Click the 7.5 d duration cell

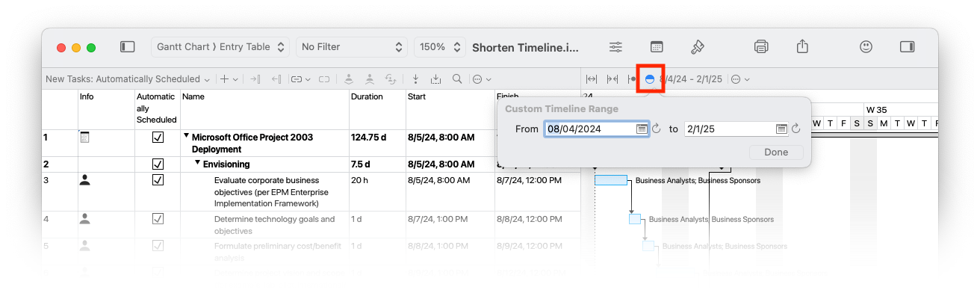click(x=377, y=164)
